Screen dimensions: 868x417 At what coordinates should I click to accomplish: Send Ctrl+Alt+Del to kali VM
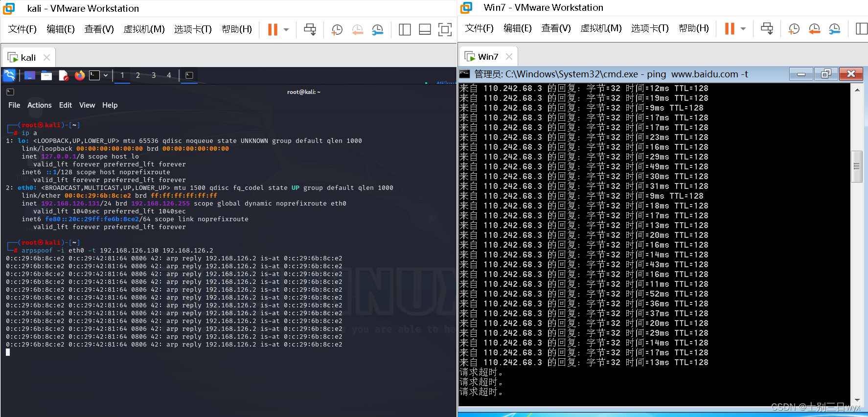(310, 29)
